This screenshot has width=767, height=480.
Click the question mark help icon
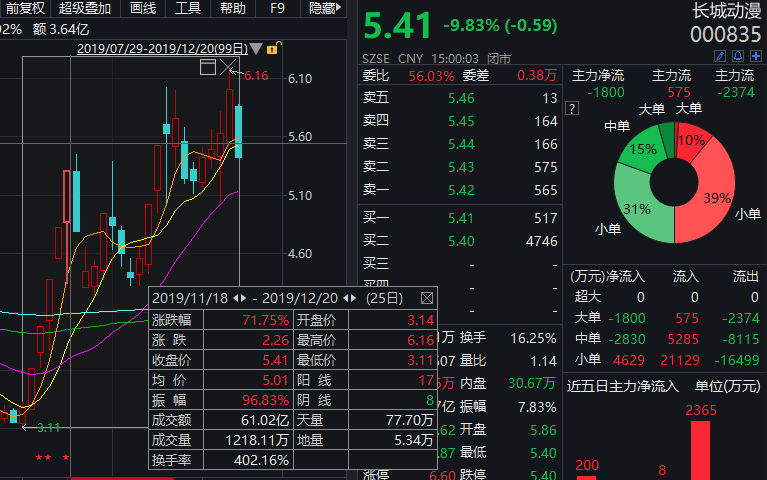click(x=572, y=109)
